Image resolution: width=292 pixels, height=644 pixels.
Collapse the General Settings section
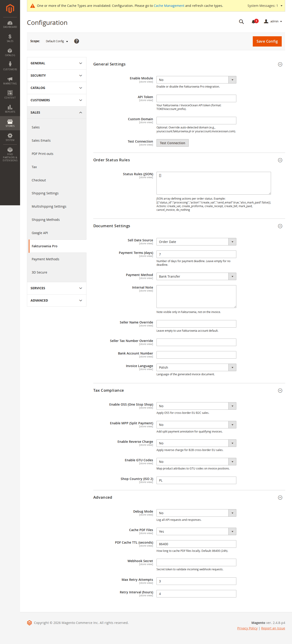pyautogui.click(x=280, y=64)
